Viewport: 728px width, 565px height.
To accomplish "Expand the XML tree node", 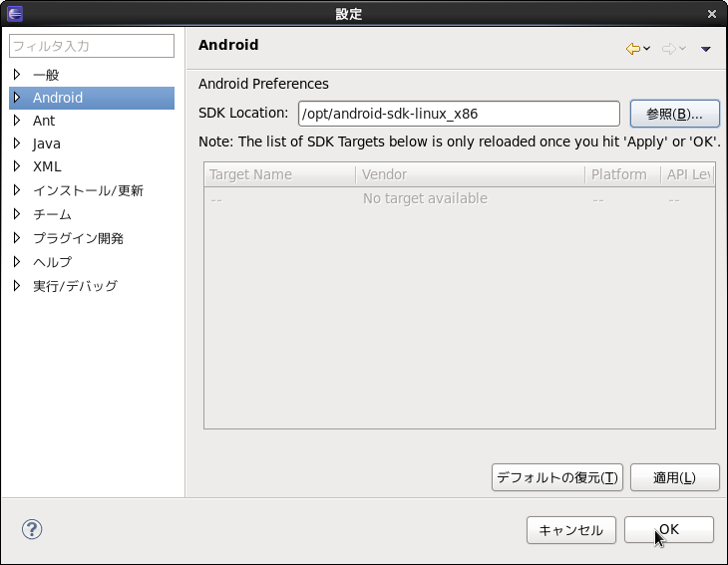I will tap(17, 166).
